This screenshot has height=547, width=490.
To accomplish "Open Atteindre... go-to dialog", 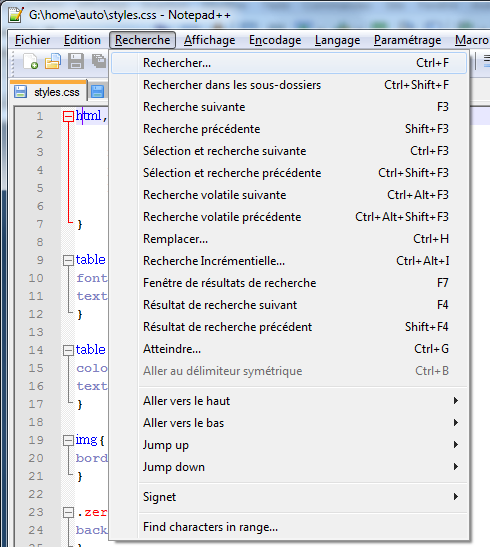I will [x=289, y=349].
